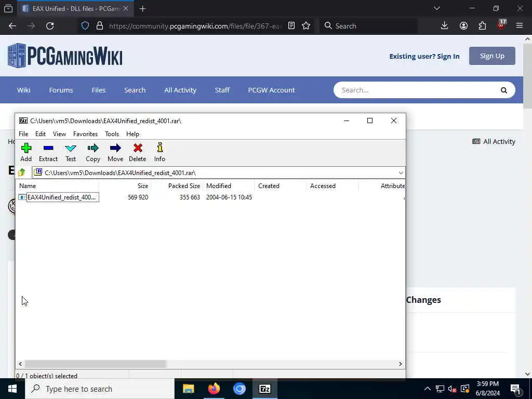Open the PCGW Account navigation link
The height and width of the screenshot is (399, 532).
[271, 90]
